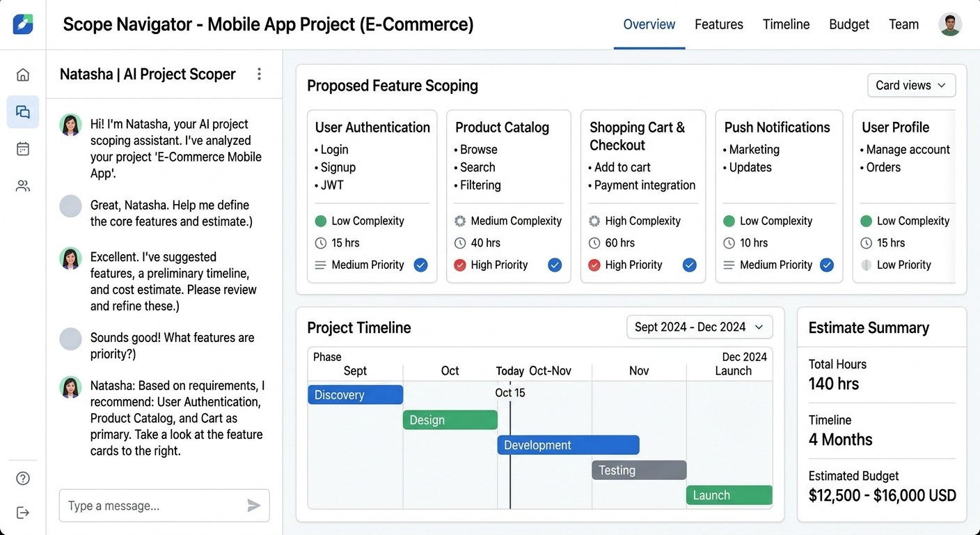This screenshot has width=980, height=535.
Task: Open the Timeline navigation tab
Action: click(786, 24)
